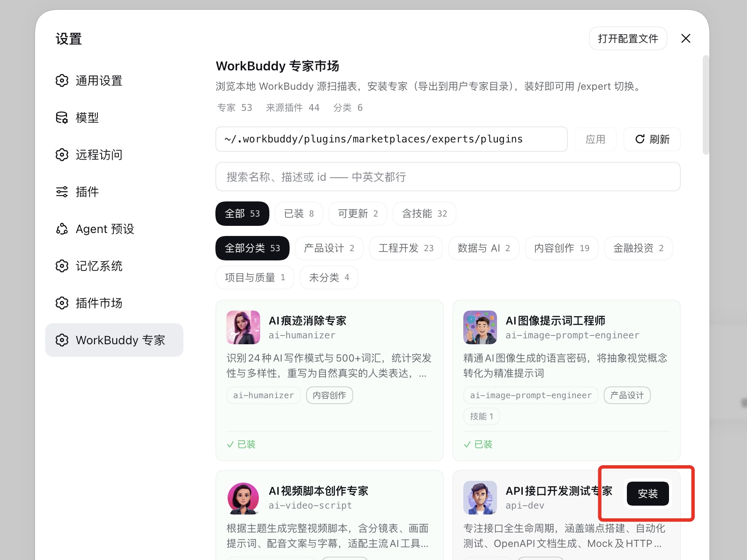Click the 应用 button
This screenshot has height=560, width=747.
[x=595, y=139]
